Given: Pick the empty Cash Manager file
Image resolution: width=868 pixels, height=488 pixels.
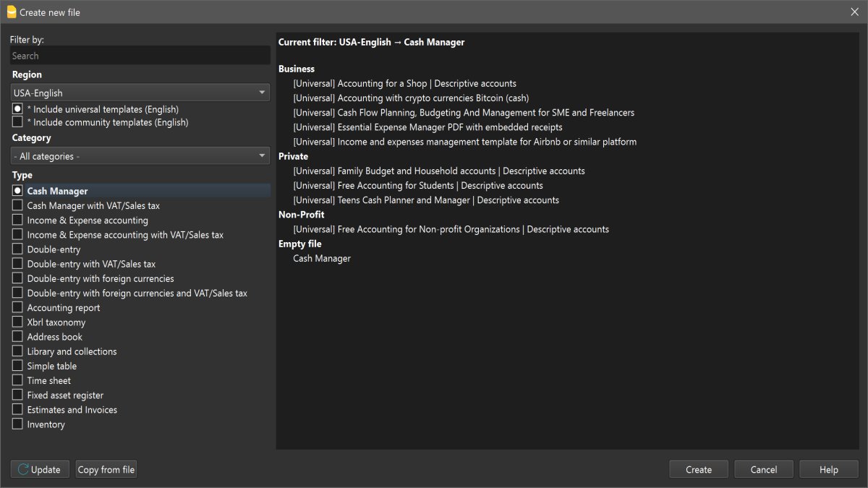Looking at the screenshot, I should (322, 258).
